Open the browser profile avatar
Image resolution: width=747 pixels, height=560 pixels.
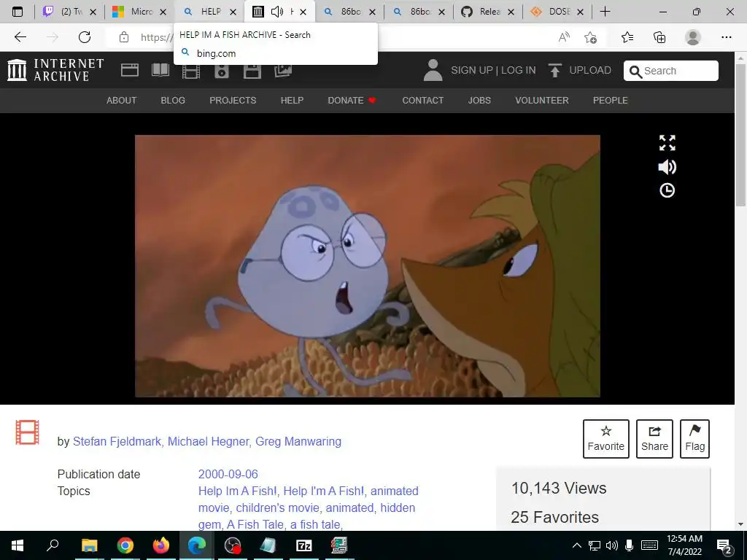coord(693,37)
